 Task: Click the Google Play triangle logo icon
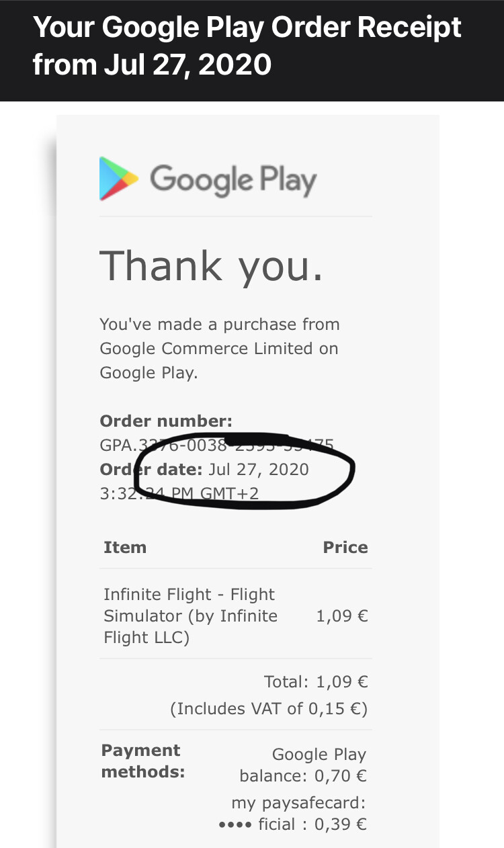coord(119,179)
